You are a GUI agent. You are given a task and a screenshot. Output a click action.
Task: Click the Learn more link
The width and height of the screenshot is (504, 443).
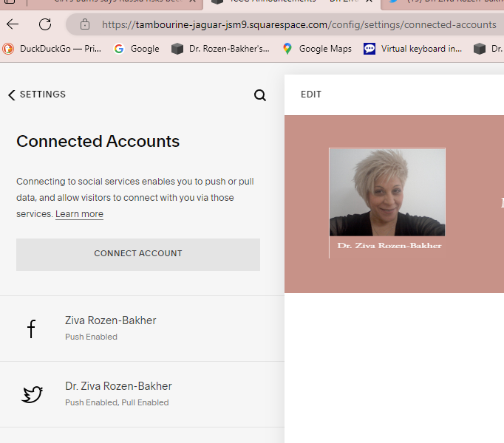coord(79,214)
